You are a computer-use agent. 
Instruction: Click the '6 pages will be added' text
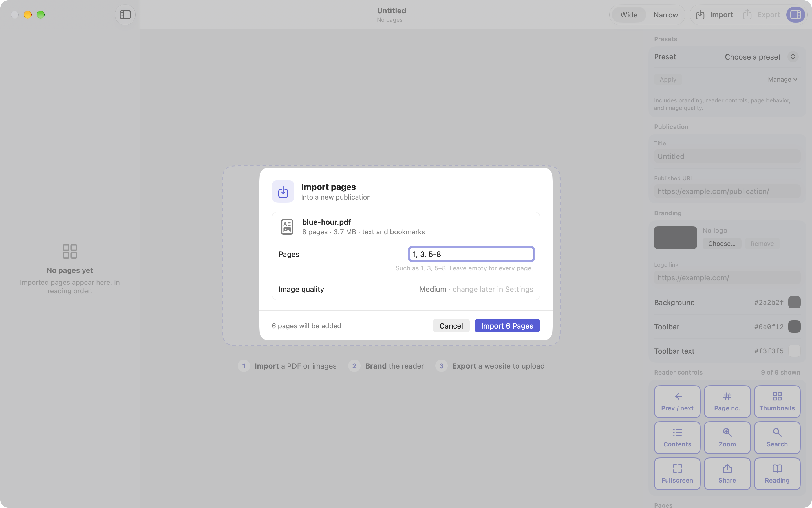[x=306, y=326]
